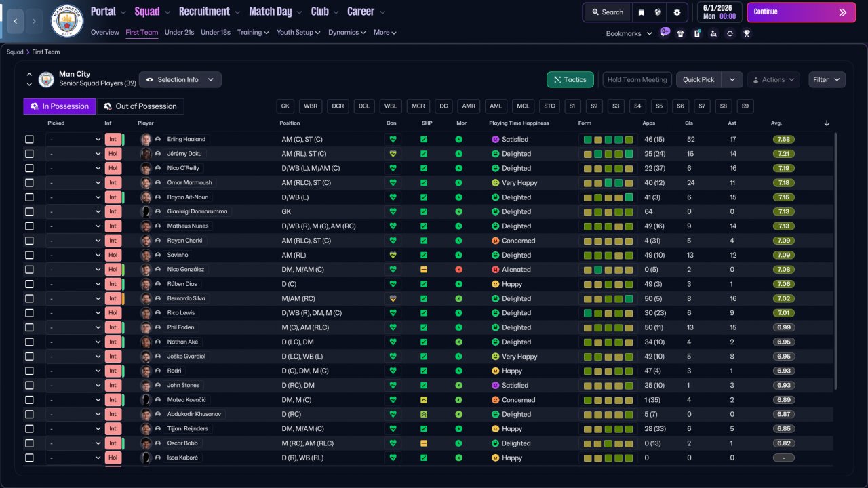Open the settings gear icon

pyautogui.click(x=677, y=12)
